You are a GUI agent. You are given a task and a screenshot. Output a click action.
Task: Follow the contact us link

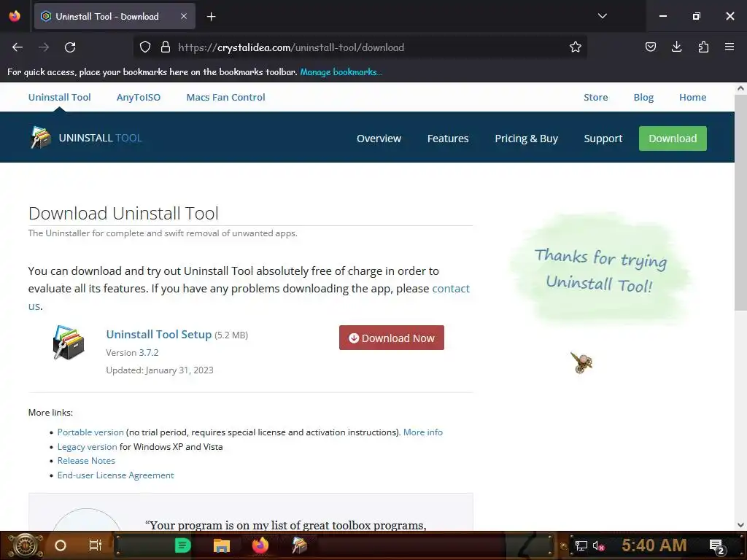(x=451, y=289)
